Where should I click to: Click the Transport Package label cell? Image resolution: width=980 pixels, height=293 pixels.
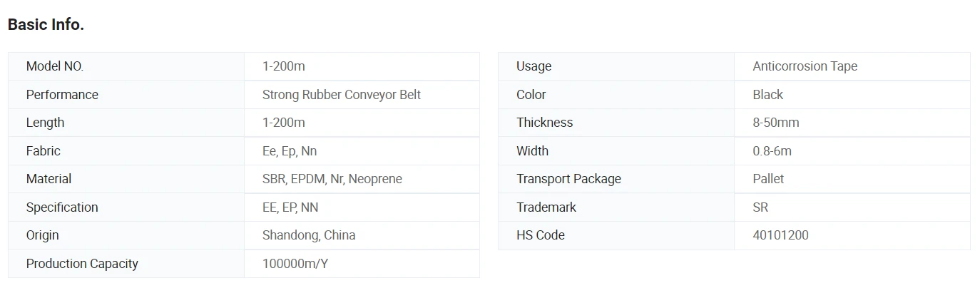coord(616,179)
